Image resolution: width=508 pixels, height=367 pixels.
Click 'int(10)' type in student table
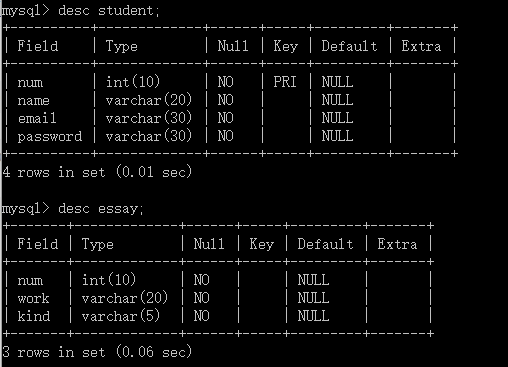pos(133,82)
